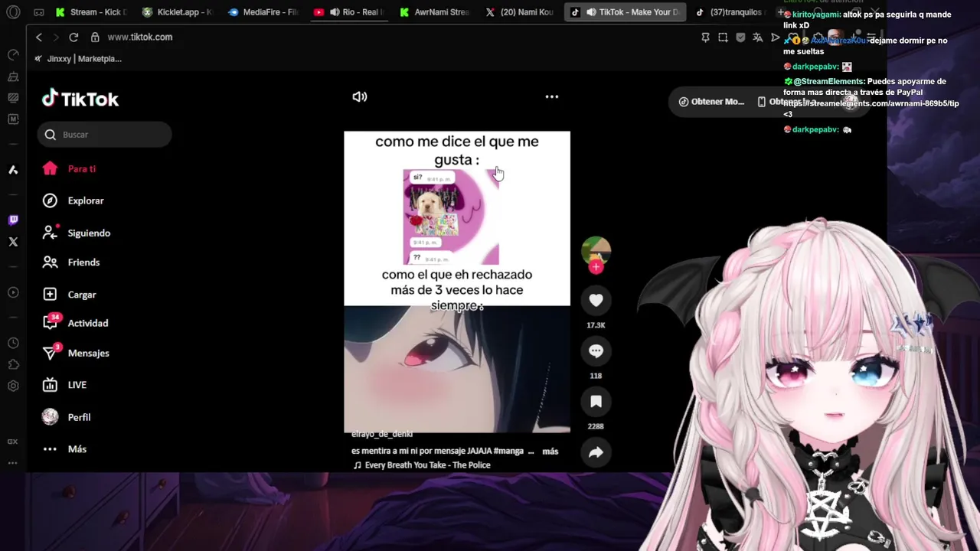Click the creator avatar beside the video

[x=596, y=250]
